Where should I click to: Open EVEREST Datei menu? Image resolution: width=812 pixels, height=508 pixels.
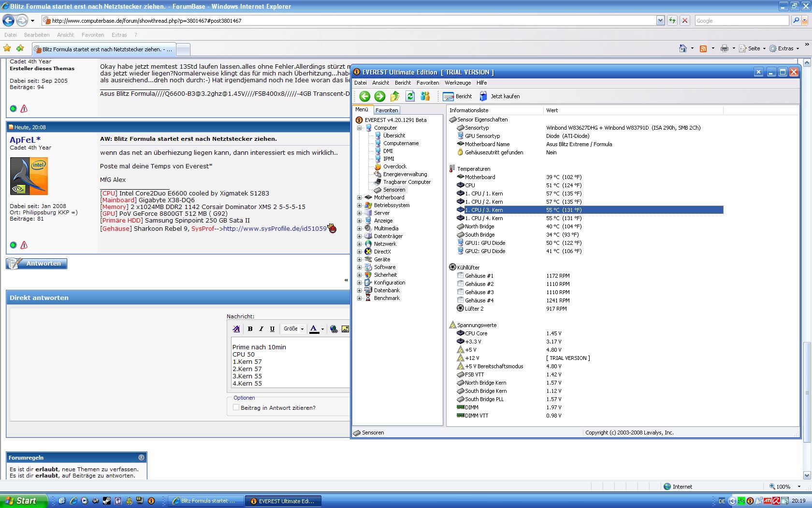[361, 83]
